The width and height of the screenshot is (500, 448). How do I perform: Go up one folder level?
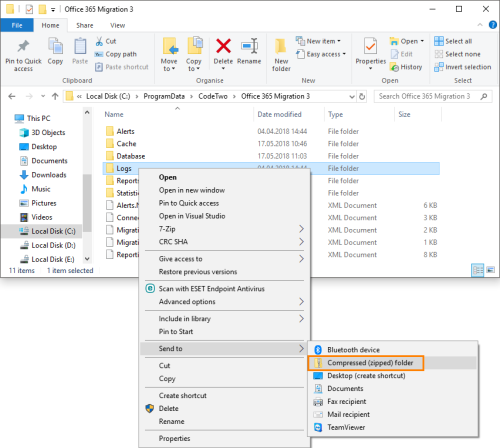(x=55, y=96)
